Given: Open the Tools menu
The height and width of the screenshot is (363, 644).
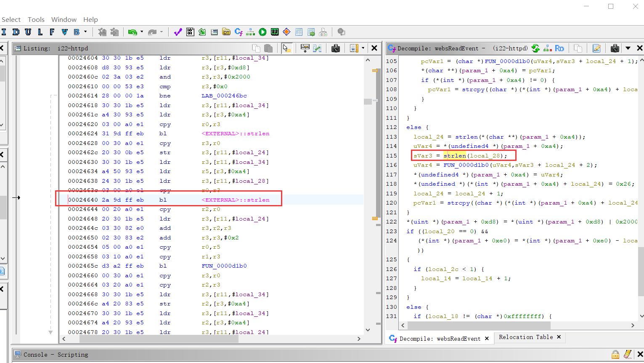Looking at the screenshot, I should [x=36, y=19].
